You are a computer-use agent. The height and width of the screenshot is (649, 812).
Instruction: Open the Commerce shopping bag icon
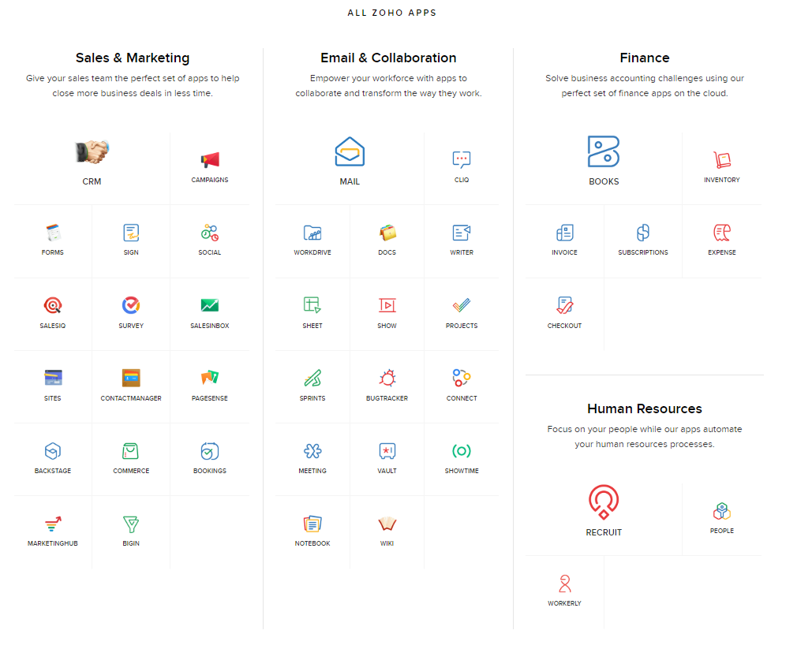click(x=130, y=451)
